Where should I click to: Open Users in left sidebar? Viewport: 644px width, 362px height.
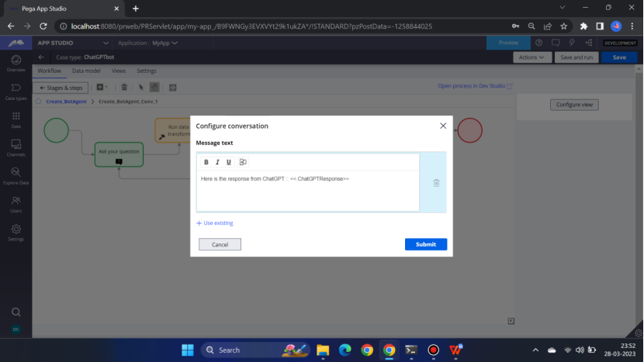click(16, 205)
